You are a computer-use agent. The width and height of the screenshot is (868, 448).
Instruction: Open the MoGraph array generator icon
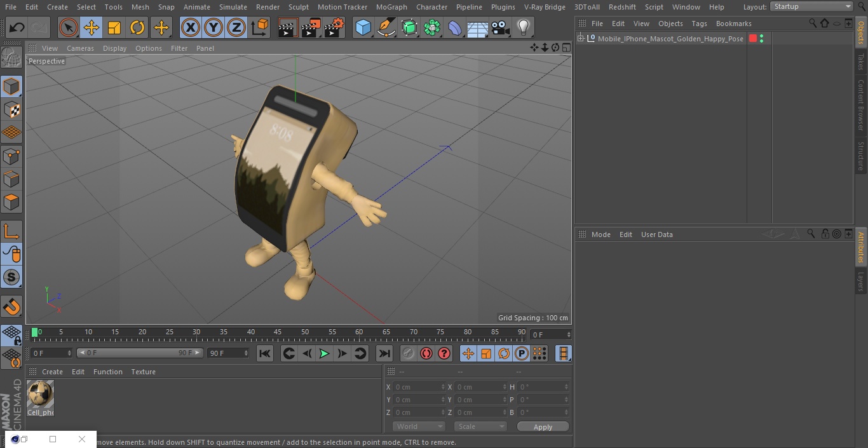point(432,27)
